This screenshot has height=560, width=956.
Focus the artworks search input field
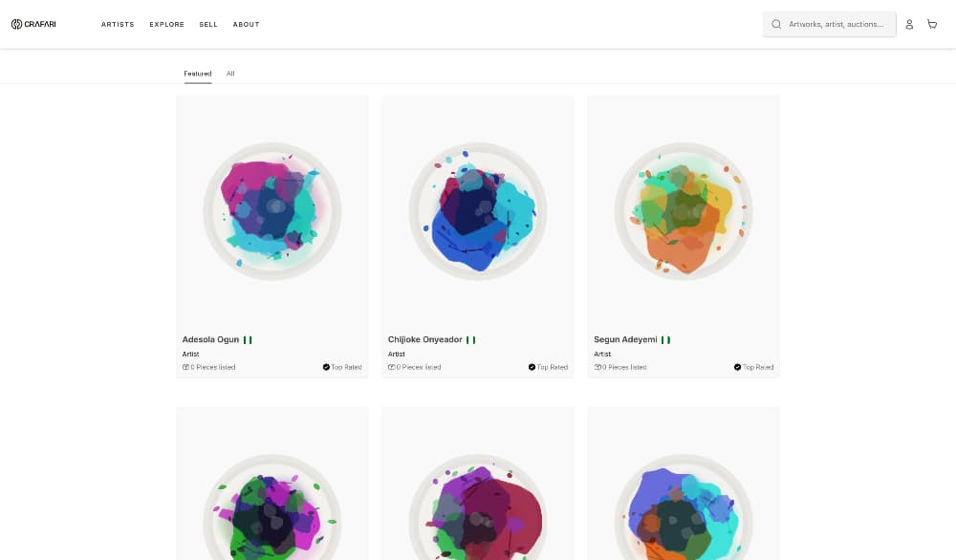tap(830, 25)
